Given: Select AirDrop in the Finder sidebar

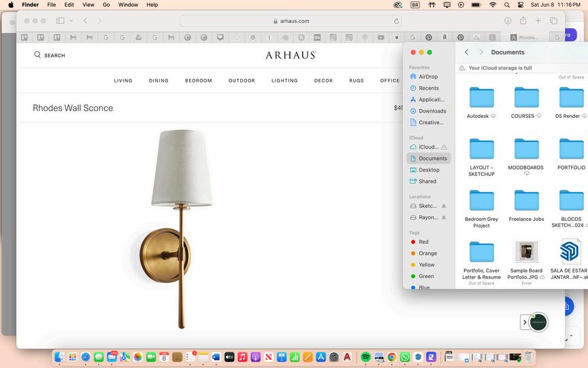Looking at the screenshot, I should (428, 76).
